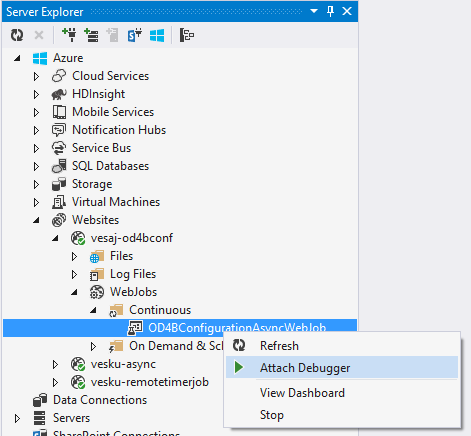Click the hierarchy tree view toolbar icon
This screenshot has width=471, height=436.
click(x=187, y=35)
